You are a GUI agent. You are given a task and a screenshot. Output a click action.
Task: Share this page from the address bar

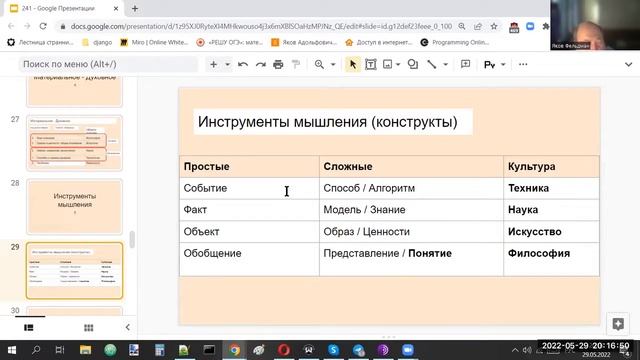(x=478, y=26)
